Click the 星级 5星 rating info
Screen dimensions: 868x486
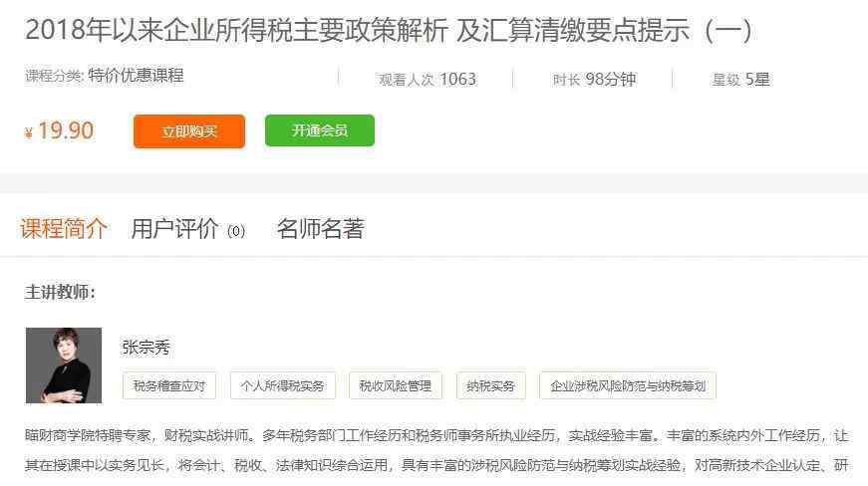740,80
